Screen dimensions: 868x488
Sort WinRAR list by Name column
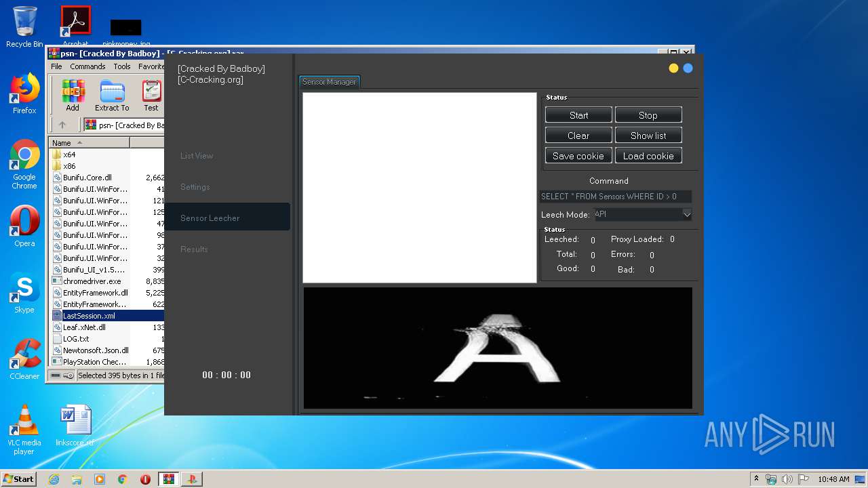pos(89,143)
